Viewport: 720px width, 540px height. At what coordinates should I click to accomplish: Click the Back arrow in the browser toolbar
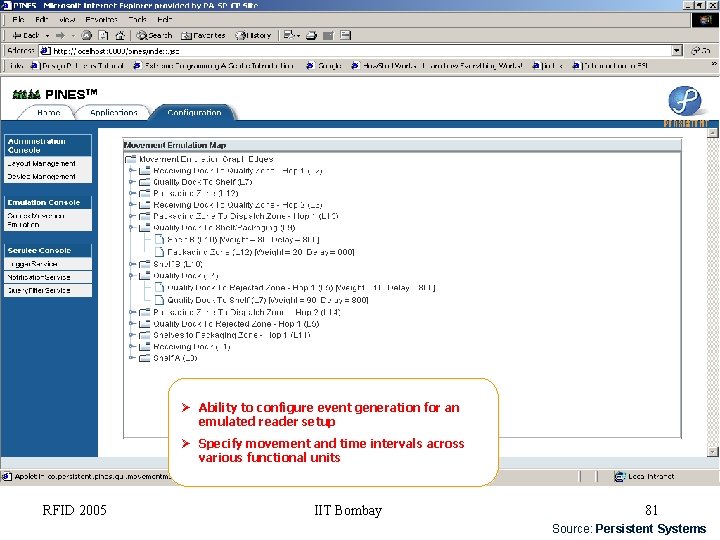click(x=26, y=35)
